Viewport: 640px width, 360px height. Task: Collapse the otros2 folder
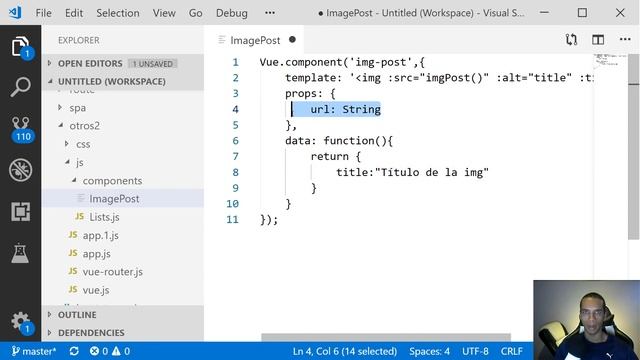click(x=122, y=126)
